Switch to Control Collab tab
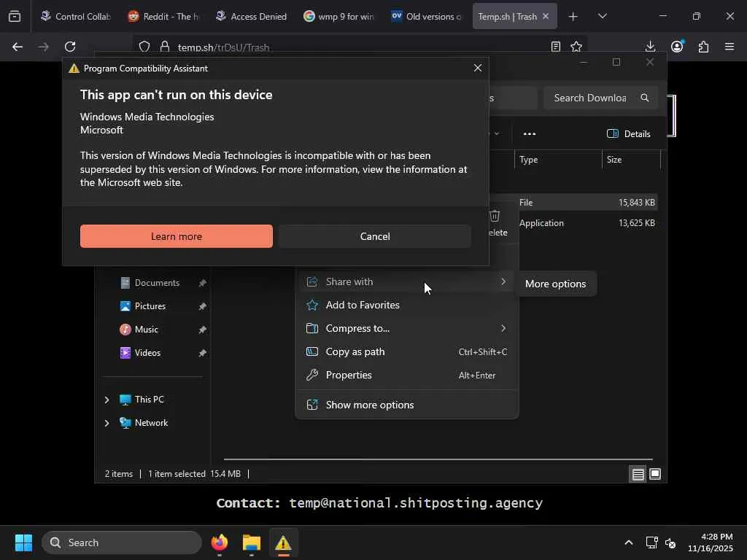 click(76, 17)
